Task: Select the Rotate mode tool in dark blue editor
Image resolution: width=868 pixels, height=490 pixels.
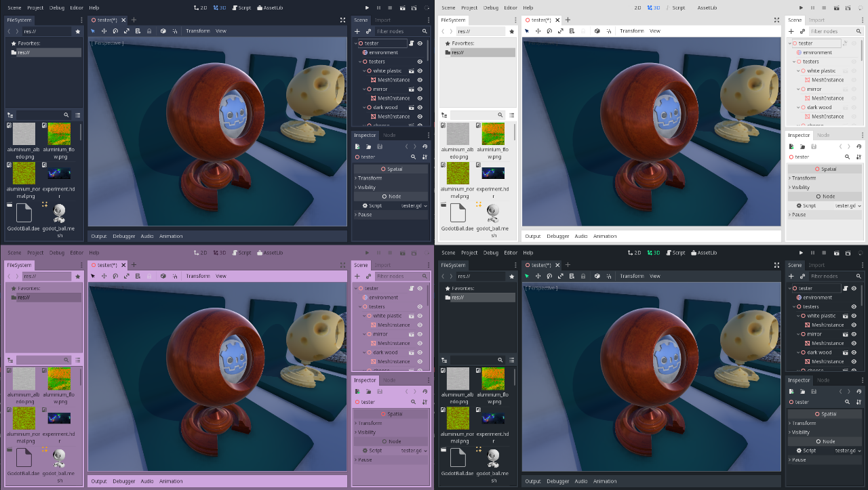Action: [115, 30]
